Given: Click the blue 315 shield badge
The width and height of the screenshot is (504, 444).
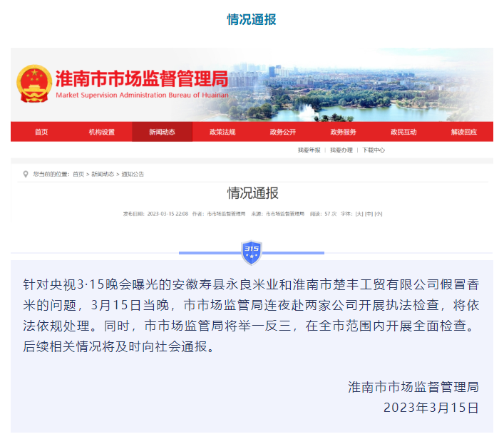Looking at the screenshot, I should click(x=252, y=251).
